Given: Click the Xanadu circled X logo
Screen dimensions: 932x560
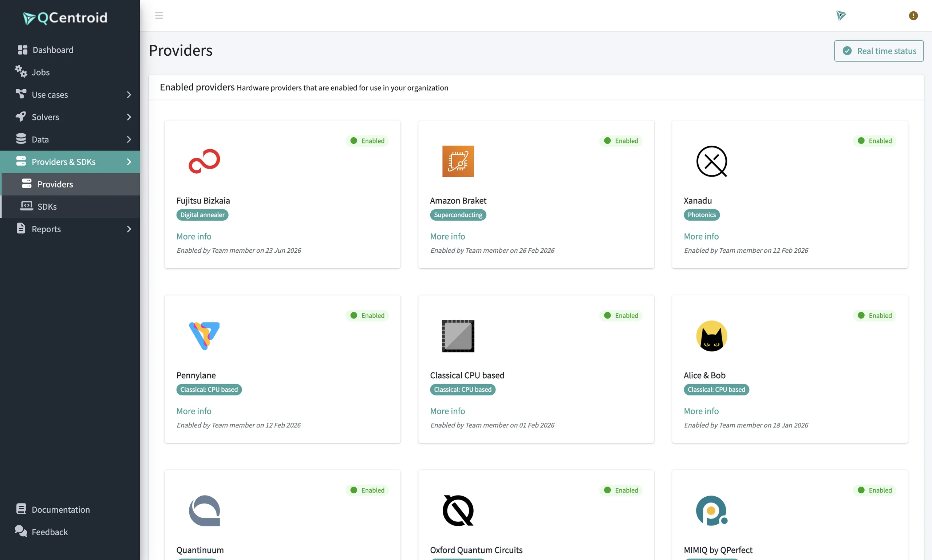Looking at the screenshot, I should coord(712,161).
